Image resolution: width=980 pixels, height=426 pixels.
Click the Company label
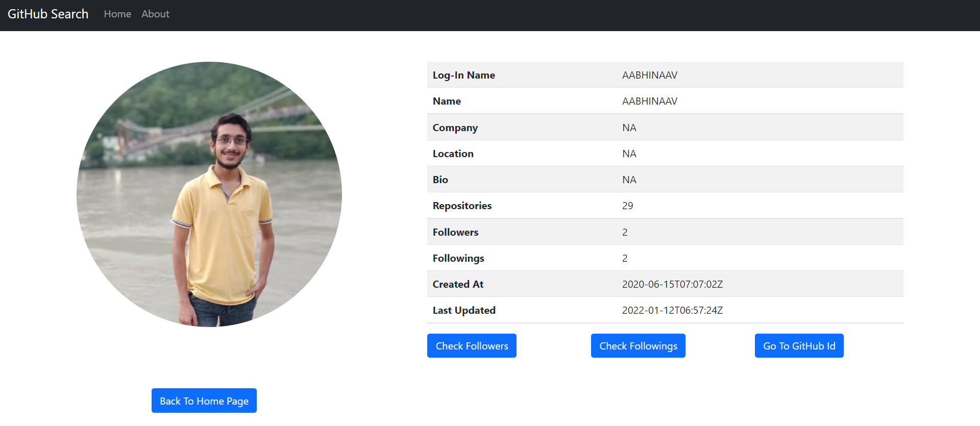455,128
